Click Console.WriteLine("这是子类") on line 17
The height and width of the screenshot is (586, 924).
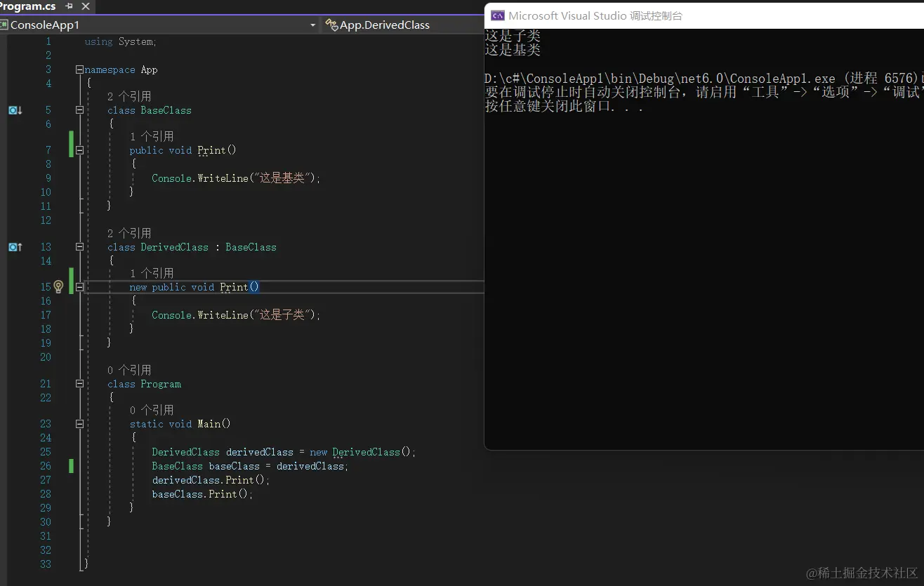point(236,315)
